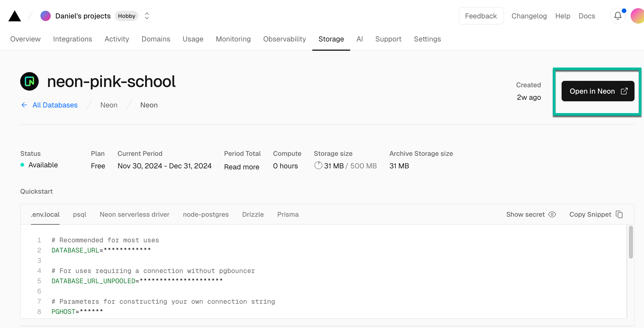The image size is (644, 328).
Task: Click the Nov 30, 2024 - Dec 31, 2024 period
Action: point(164,166)
